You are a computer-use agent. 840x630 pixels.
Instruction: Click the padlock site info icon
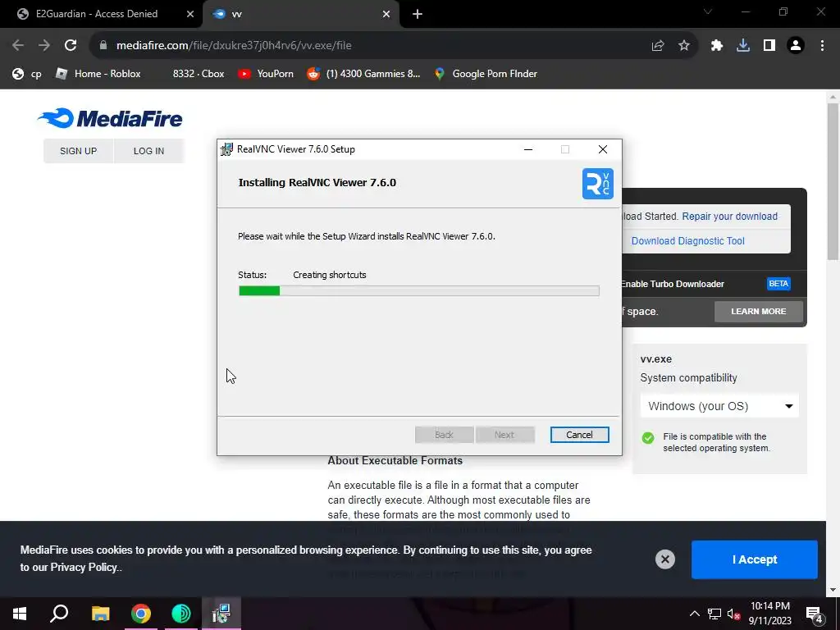click(x=103, y=46)
